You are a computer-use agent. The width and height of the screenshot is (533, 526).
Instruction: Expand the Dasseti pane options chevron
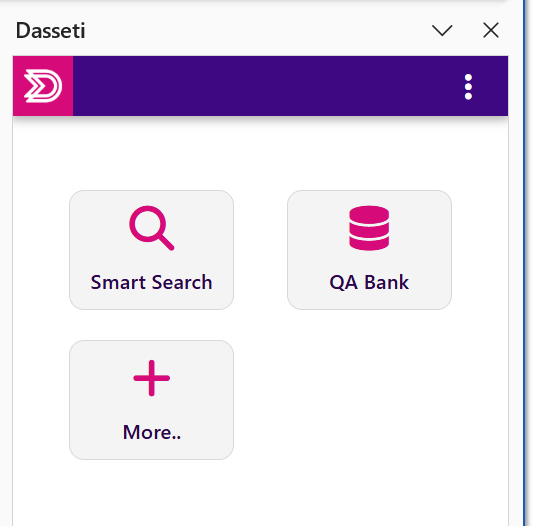[x=442, y=31]
